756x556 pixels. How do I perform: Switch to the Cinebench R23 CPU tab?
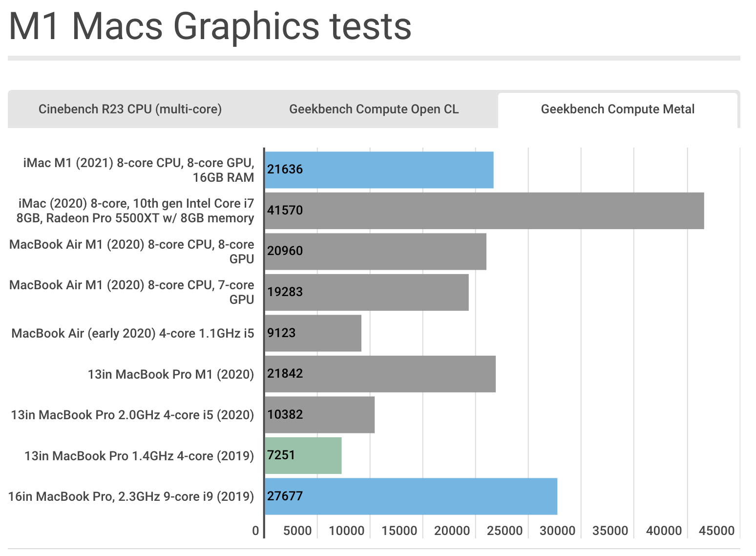coord(131,109)
